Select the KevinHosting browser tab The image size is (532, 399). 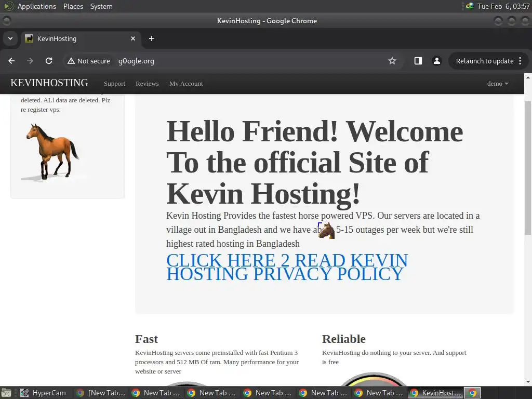point(81,38)
